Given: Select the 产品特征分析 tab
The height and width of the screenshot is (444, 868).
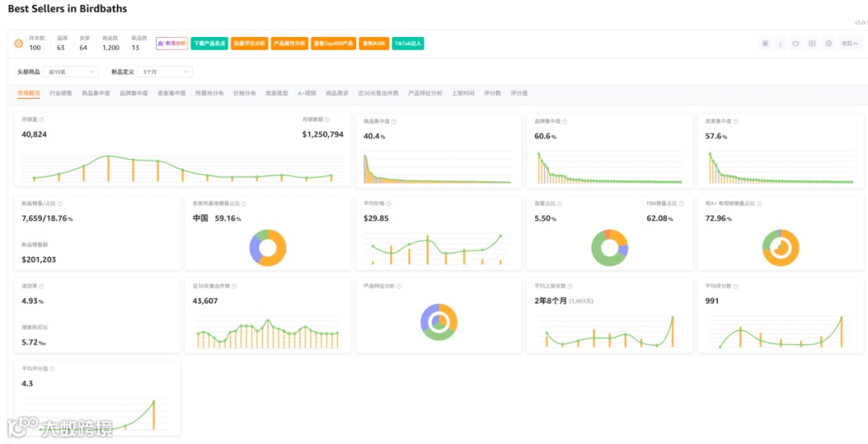Looking at the screenshot, I should pyautogui.click(x=425, y=93).
